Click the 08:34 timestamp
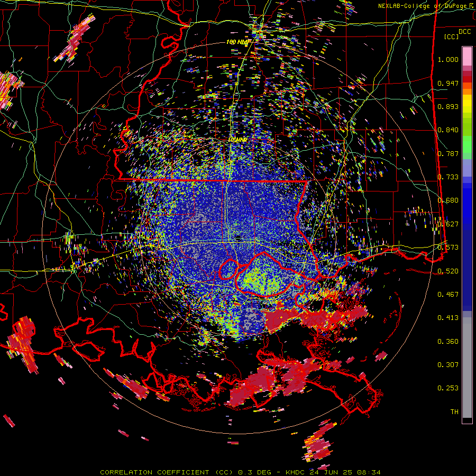The height and width of the screenshot is (476, 476). [x=369, y=472]
